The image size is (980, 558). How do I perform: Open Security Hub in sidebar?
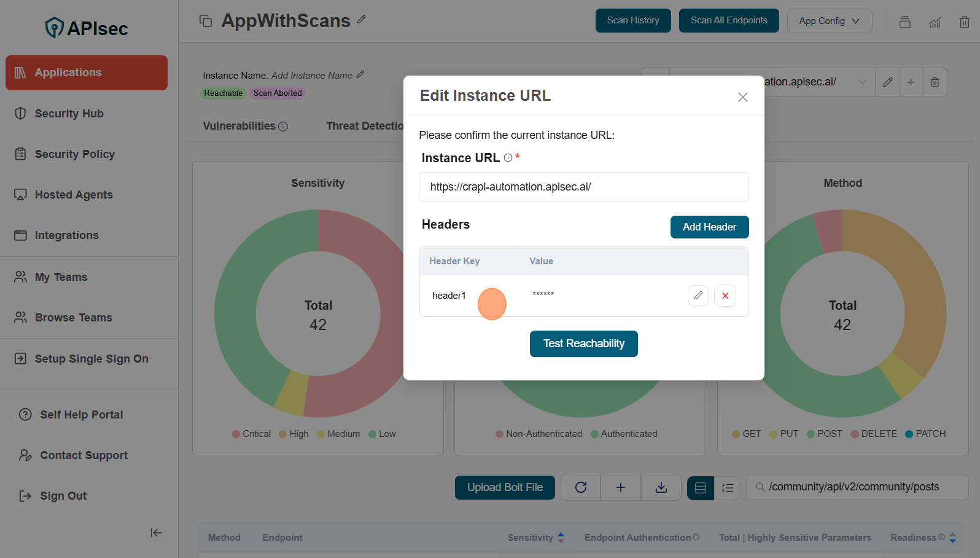pos(69,114)
